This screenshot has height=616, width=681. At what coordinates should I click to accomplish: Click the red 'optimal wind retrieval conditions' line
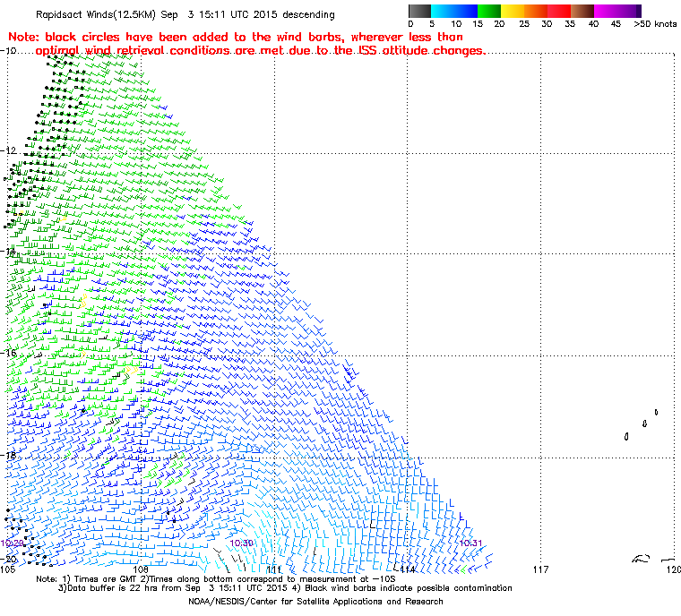point(261,50)
